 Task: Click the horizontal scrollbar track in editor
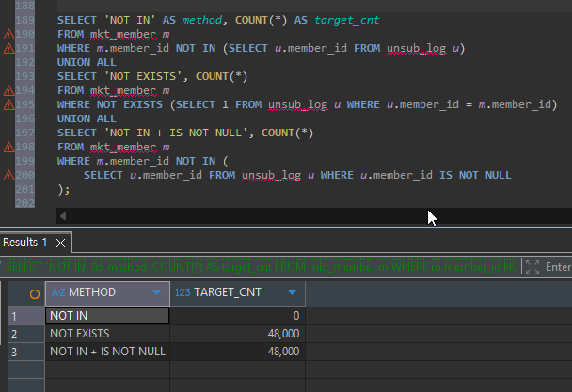pos(313,216)
